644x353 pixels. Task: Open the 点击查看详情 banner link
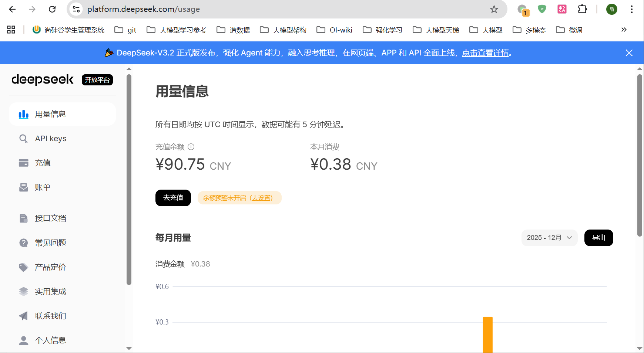coord(485,53)
